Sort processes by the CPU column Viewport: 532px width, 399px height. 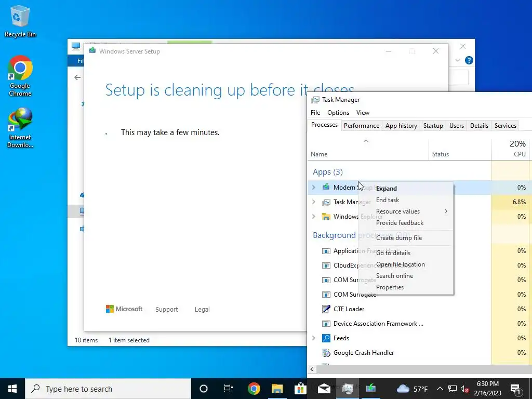(511, 150)
